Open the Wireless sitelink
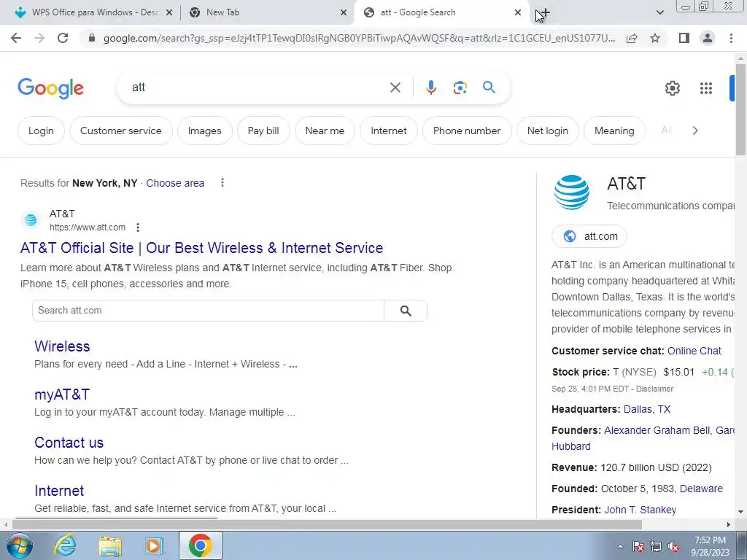The image size is (747, 560). pyautogui.click(x=62, y=346)
